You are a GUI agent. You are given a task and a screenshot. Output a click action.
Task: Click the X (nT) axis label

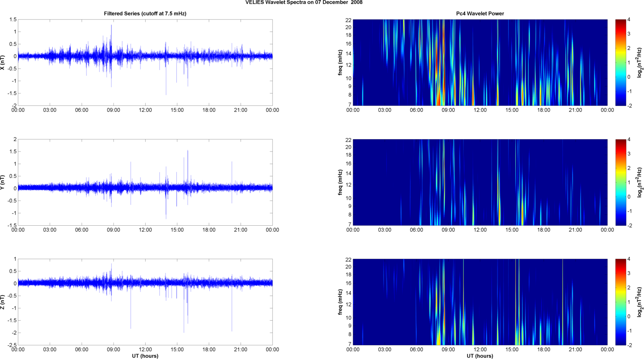(x=3, y=62)
